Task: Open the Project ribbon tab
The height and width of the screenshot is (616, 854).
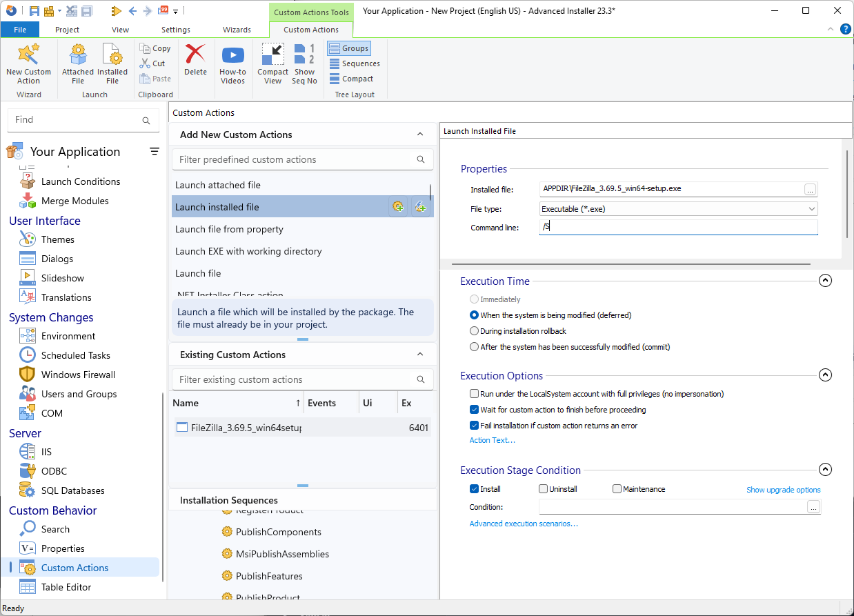Action: tap(67, 30)
